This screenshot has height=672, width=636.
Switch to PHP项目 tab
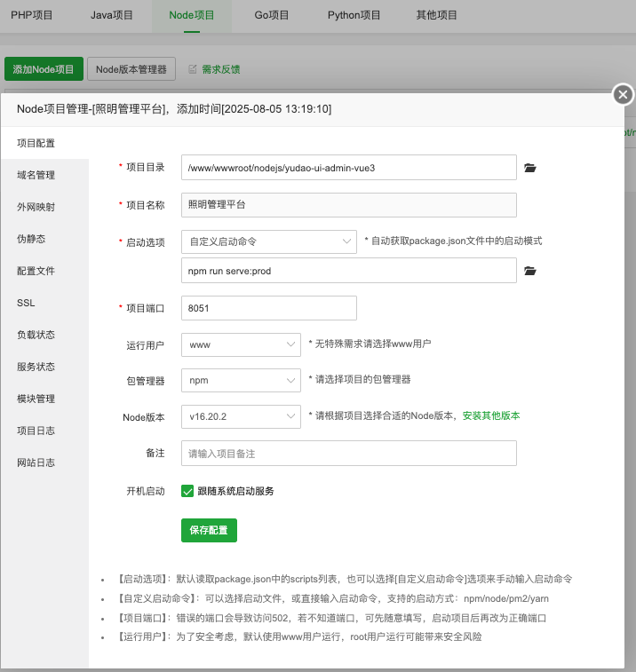coord(32,15)
